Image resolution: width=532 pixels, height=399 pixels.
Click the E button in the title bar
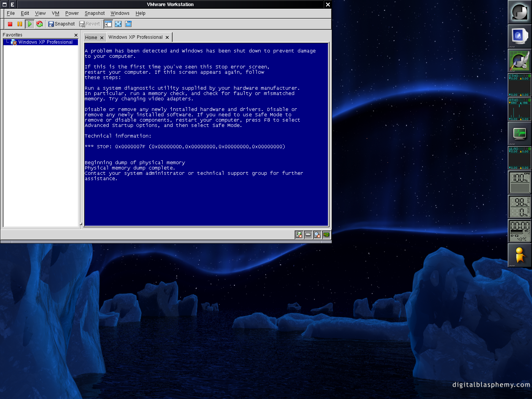pyautogui.click(x=13, y=5)
